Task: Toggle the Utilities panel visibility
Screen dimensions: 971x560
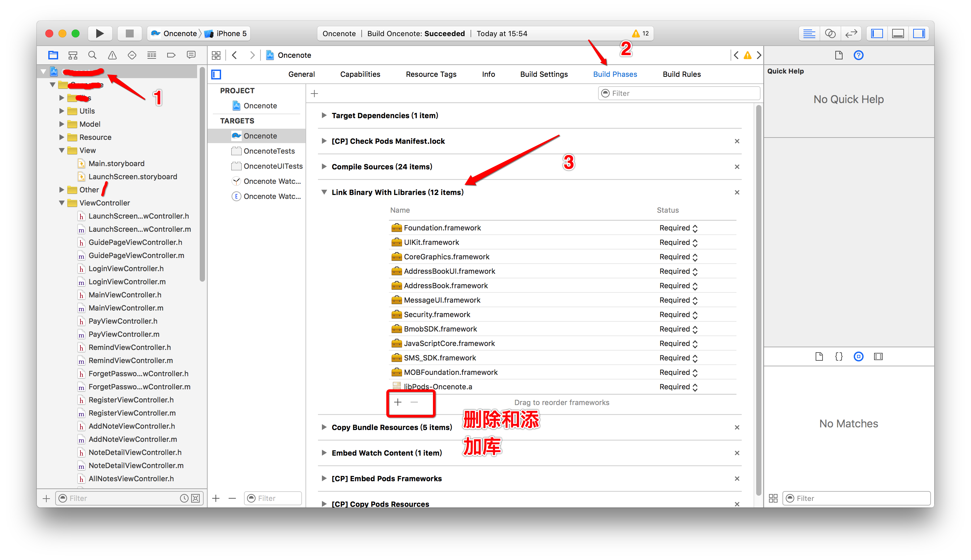Action: 919,33
